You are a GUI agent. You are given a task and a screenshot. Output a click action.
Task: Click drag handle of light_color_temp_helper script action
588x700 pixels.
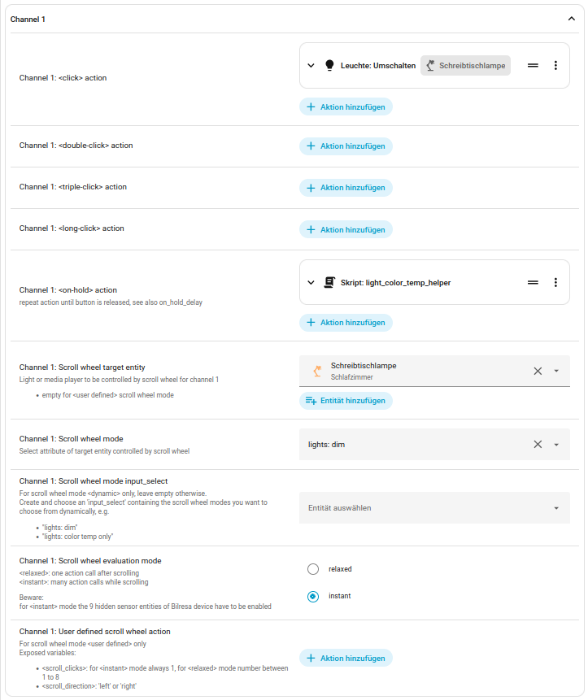533,283
